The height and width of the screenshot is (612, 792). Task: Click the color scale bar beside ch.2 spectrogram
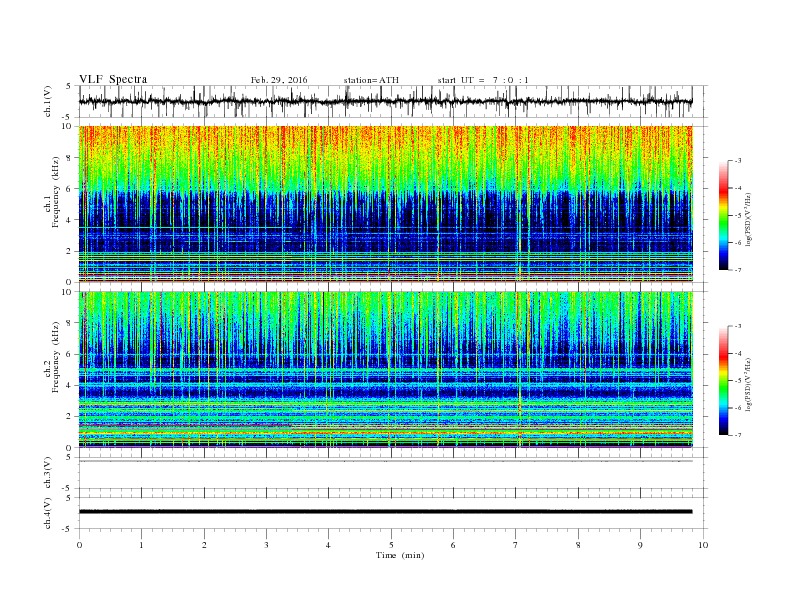(723, 380)
